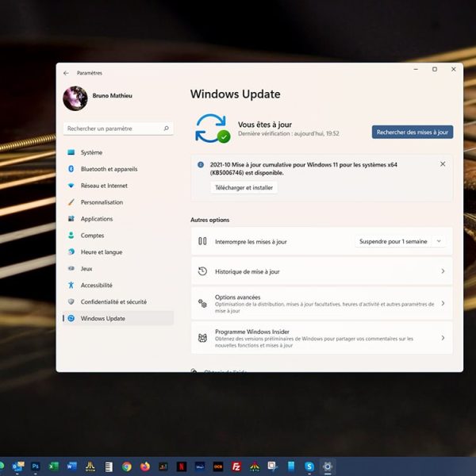The image size is (476, 476).
Task: Click the Options avancées gears icon
Action: [202, 303]
